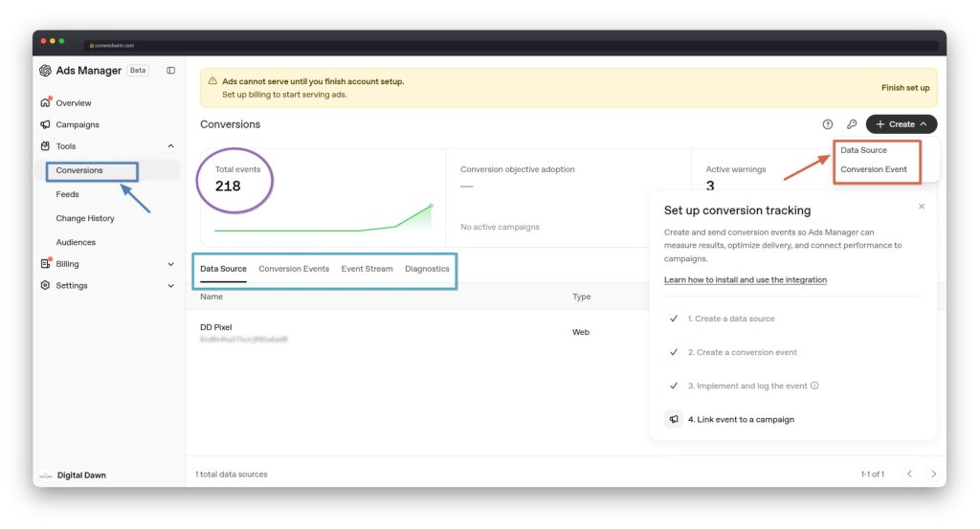The height and width of the screenshot is (529, 980).
Task: Expand the Settings section chevron
Action: click(170, 285)
